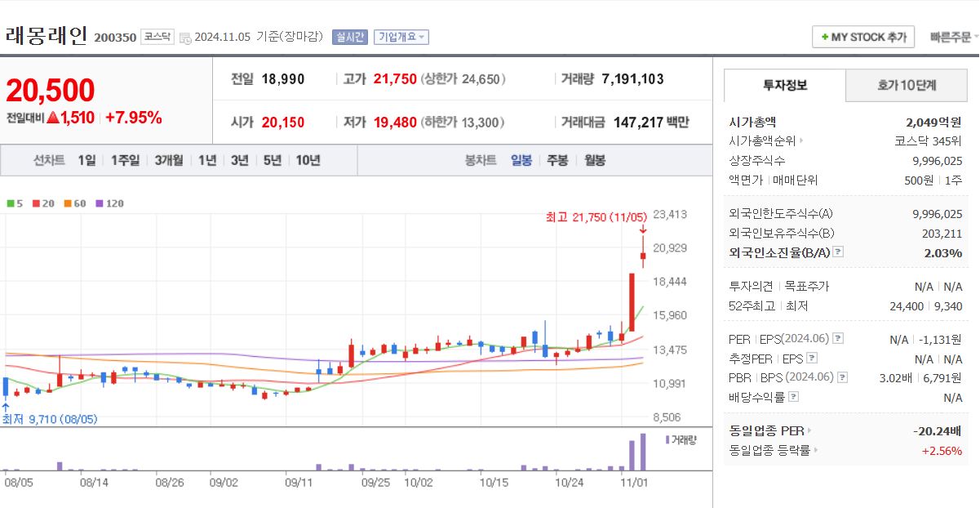Click the PBR value 3.02배
The height and width of the screenshot is (508, 980).
(898, 377)
